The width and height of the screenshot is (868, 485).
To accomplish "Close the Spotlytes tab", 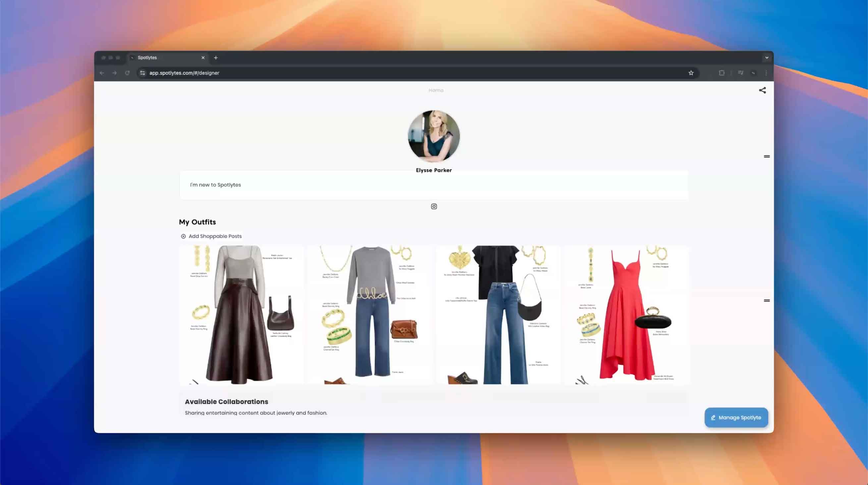I will [203, 58].
